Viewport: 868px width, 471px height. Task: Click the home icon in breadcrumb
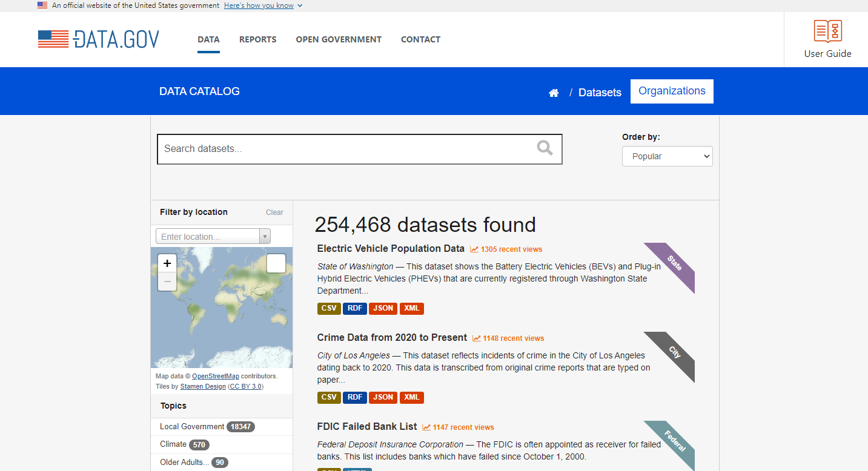554,93
